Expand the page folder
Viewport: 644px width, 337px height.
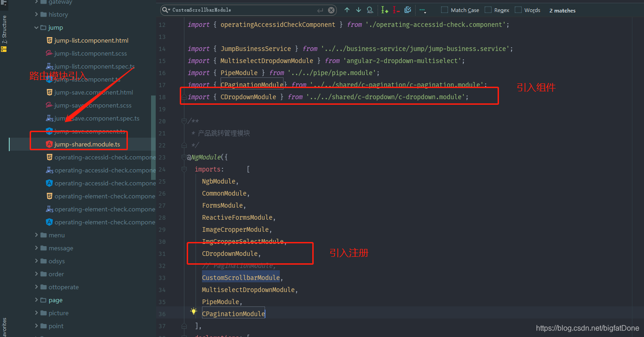(37, 300)
